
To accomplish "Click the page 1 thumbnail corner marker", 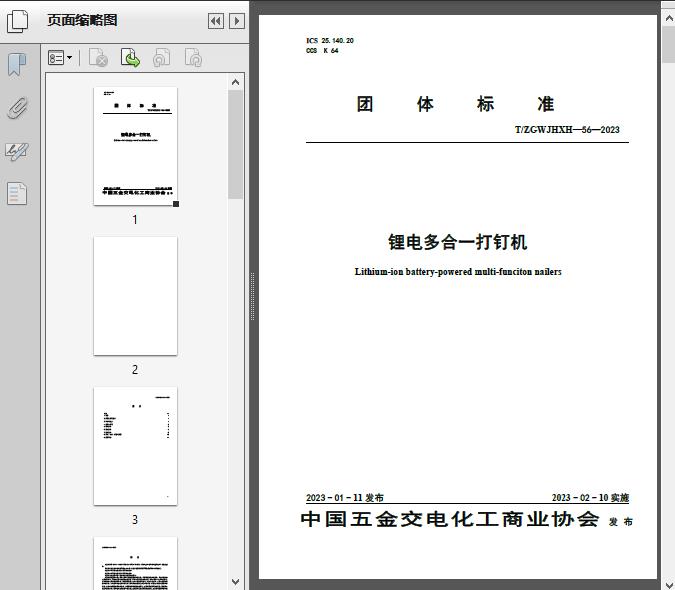I will click(176, 204).
